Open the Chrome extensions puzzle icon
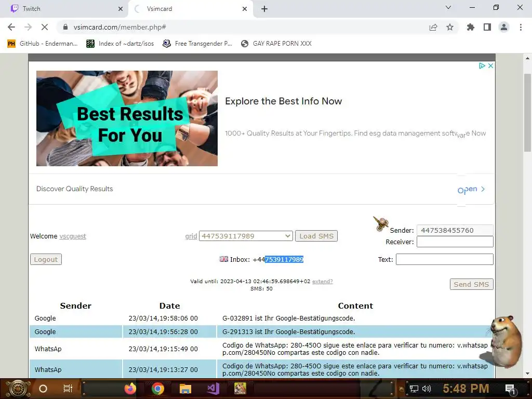The width and height of the screenshot is (532, 399). (471, 27)
